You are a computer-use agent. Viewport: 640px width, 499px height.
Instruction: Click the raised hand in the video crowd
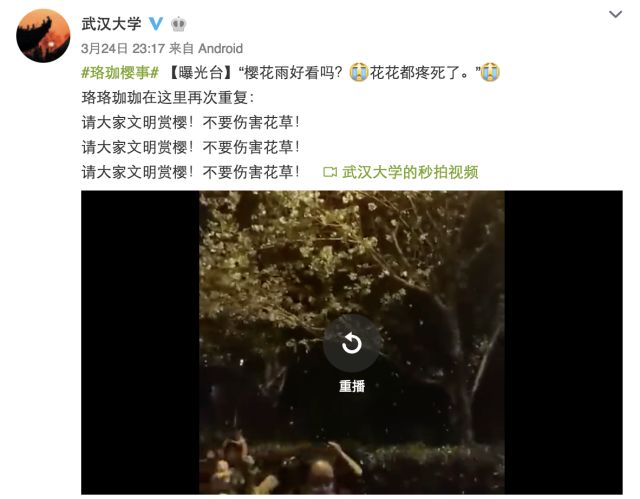click(345, 457)
